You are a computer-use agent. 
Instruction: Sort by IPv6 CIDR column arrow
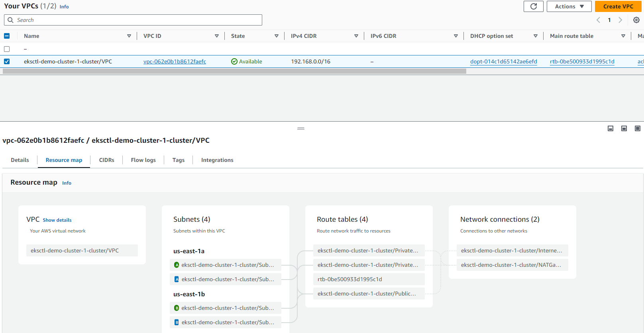[456, 36]
